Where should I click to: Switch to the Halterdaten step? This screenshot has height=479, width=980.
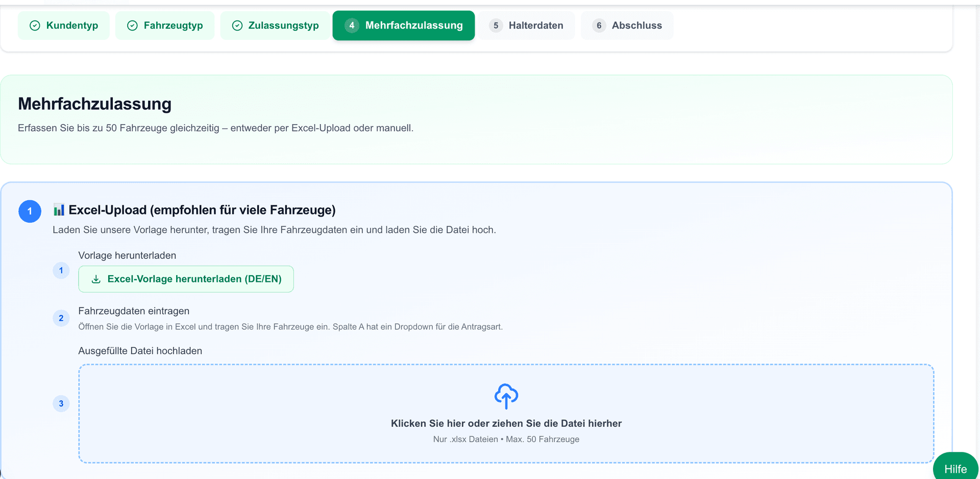click(x=527, y=25)
